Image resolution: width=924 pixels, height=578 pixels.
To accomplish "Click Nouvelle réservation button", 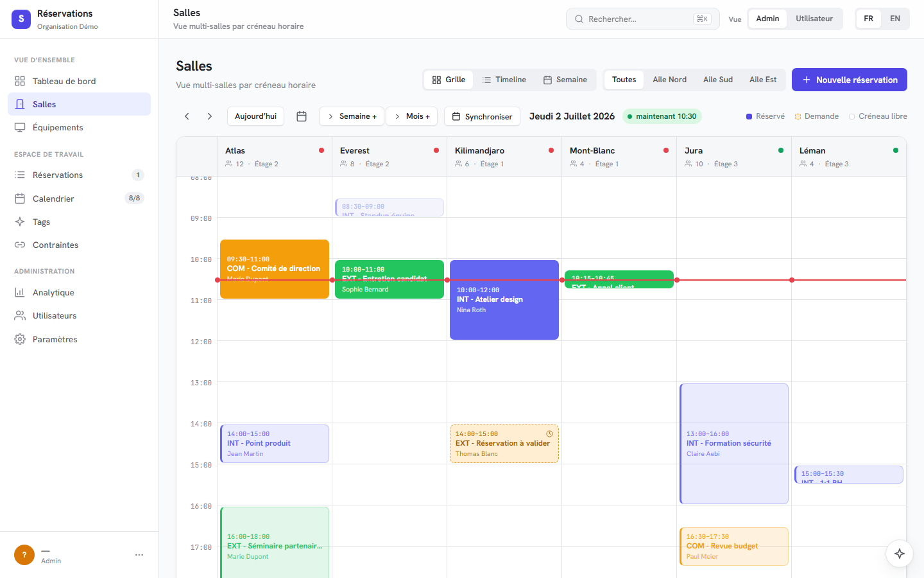I will [x=850, y=80].
